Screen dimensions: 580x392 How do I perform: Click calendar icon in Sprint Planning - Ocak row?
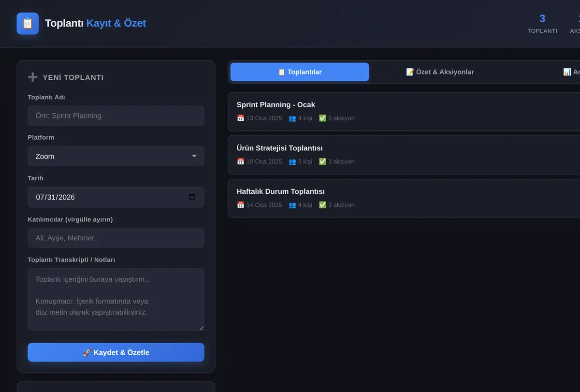[241, 118]
